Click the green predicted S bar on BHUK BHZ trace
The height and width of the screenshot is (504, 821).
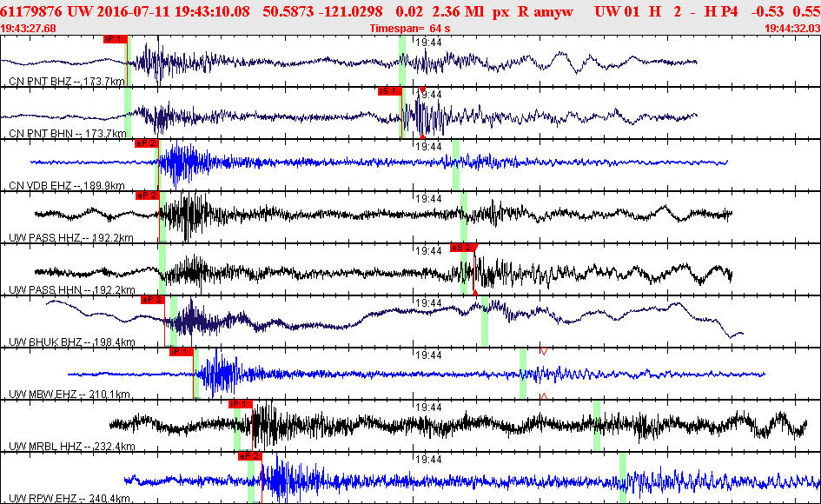[x=485, y=322]
